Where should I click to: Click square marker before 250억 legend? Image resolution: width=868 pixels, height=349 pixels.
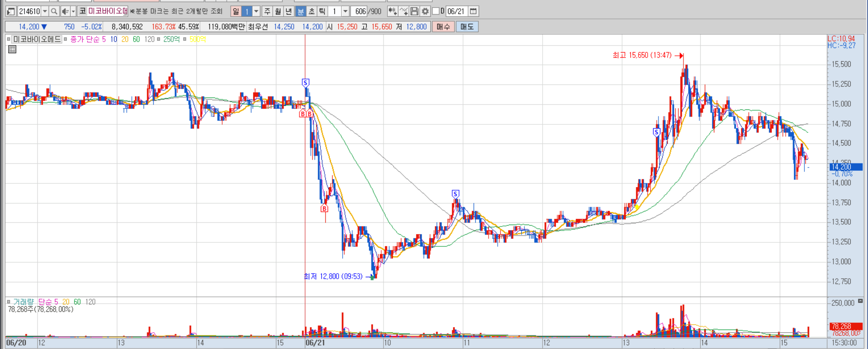(159, 39)
